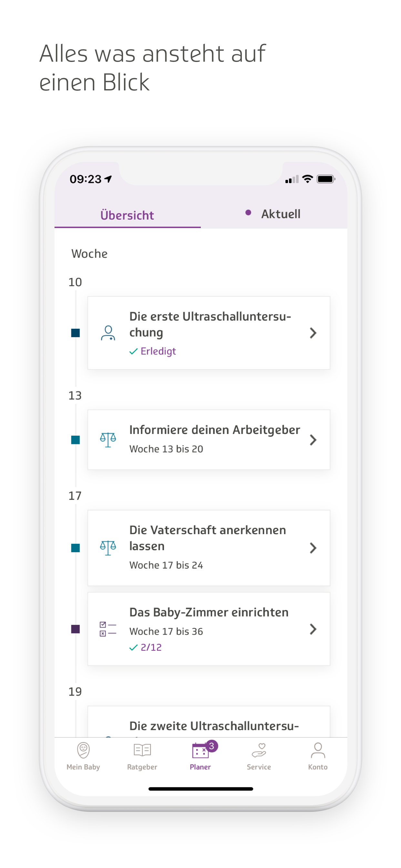Click the purple timeline marker for Baby-Zimmer
Screen dimensions: 401x868
pos(76,629)
